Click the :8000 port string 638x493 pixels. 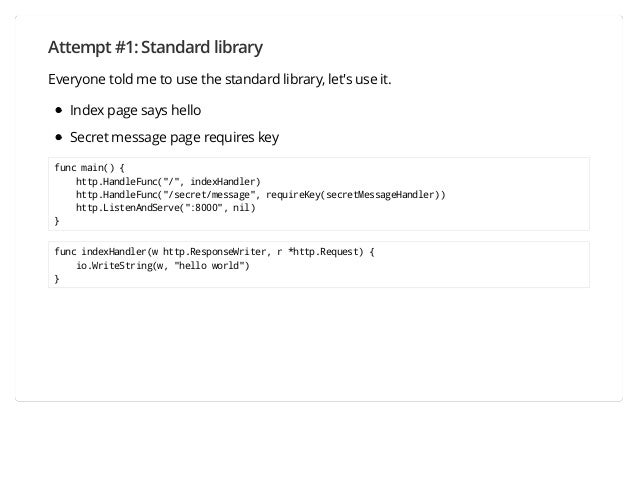204,208
